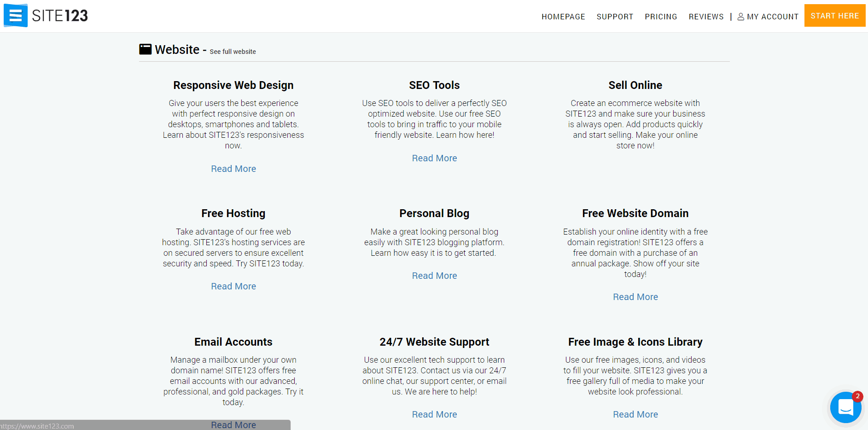Click the 24/7 Website Support heading
Screen dimensions: 868x430
pyautogui.click(x=434, y=342)
